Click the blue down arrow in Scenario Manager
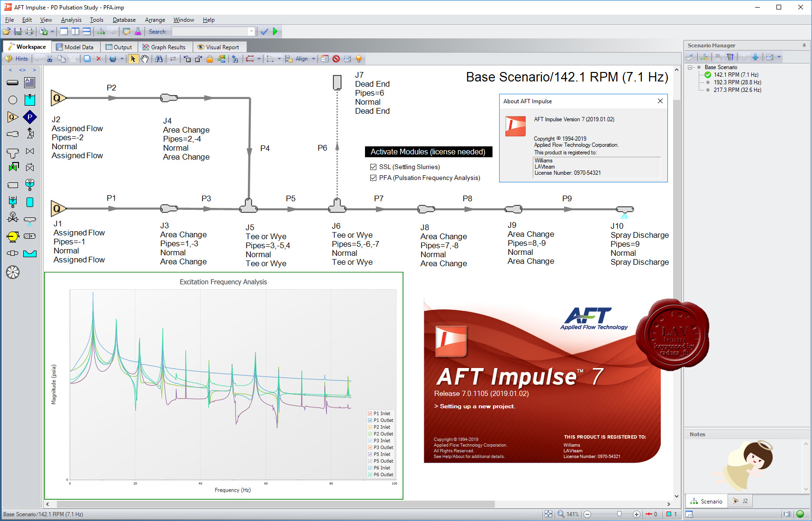812x521 pixels. (755, 57)
